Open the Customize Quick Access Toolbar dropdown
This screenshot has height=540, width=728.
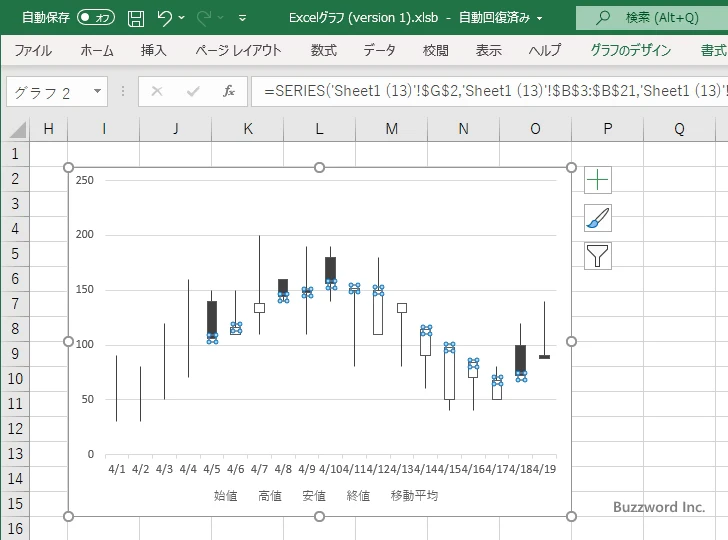point(242,18)
